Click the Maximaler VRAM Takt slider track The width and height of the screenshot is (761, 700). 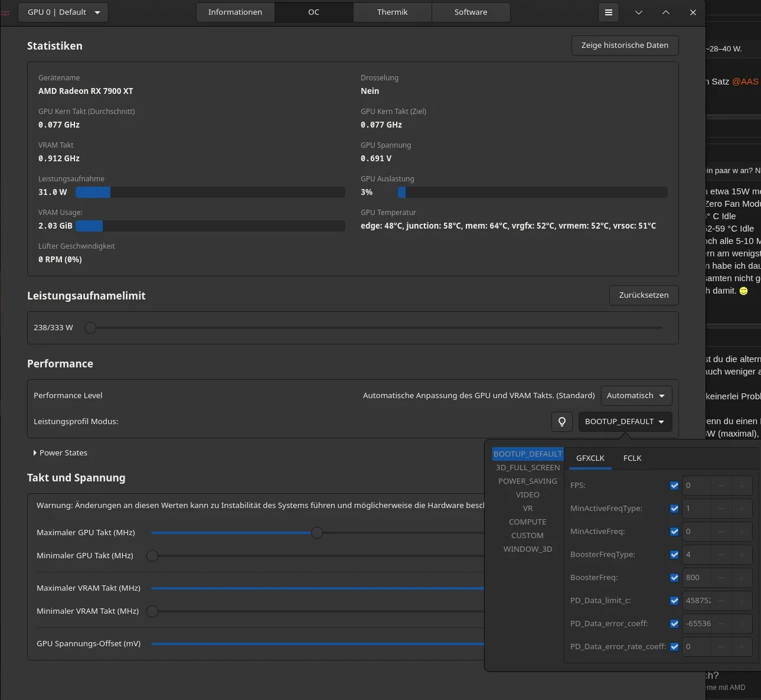pos(318,588)
